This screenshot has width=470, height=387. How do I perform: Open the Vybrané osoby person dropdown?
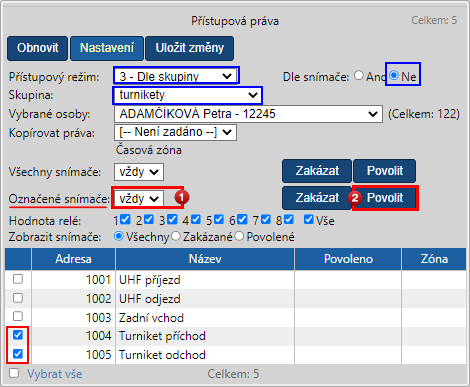point(248,114)
